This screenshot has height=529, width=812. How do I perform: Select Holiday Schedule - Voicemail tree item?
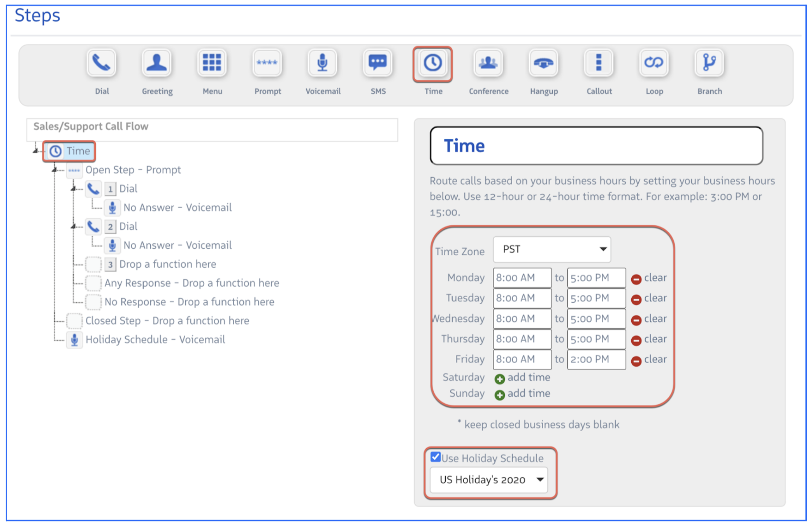tap(155, 340)
